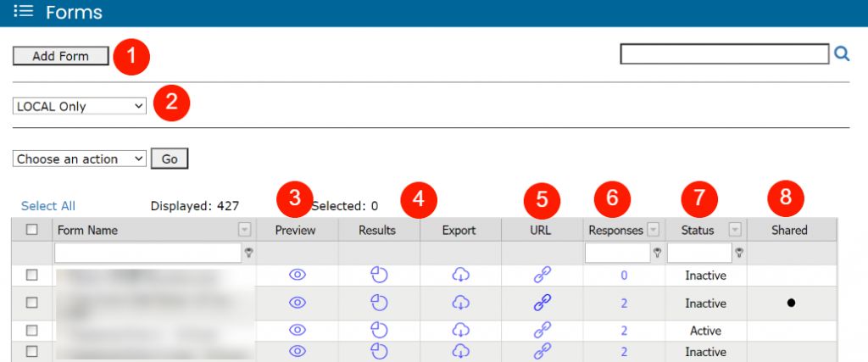Click the Forms page title
The image size is (868, 362).
[75, 12]
